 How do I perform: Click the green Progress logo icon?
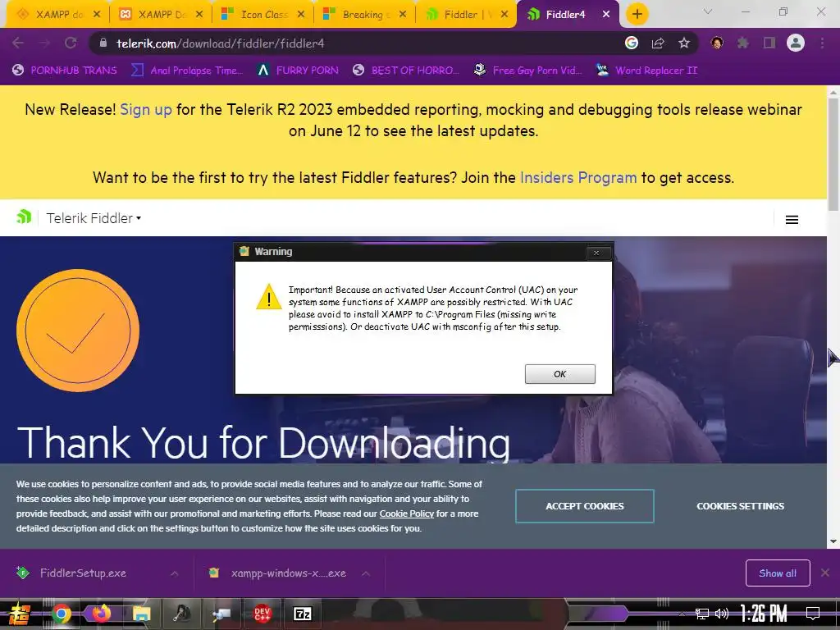[x=24, y=217]
